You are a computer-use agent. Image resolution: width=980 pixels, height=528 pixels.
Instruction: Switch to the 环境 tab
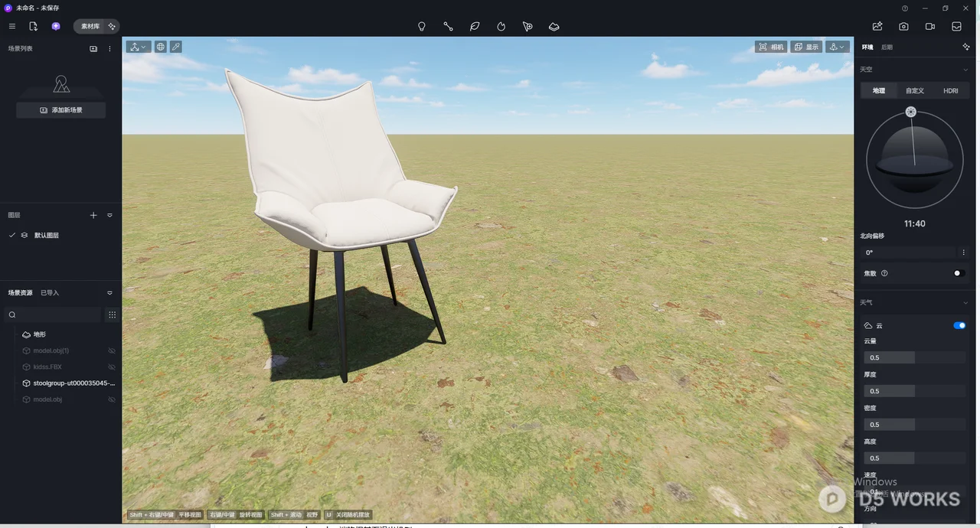coord(867,47)
